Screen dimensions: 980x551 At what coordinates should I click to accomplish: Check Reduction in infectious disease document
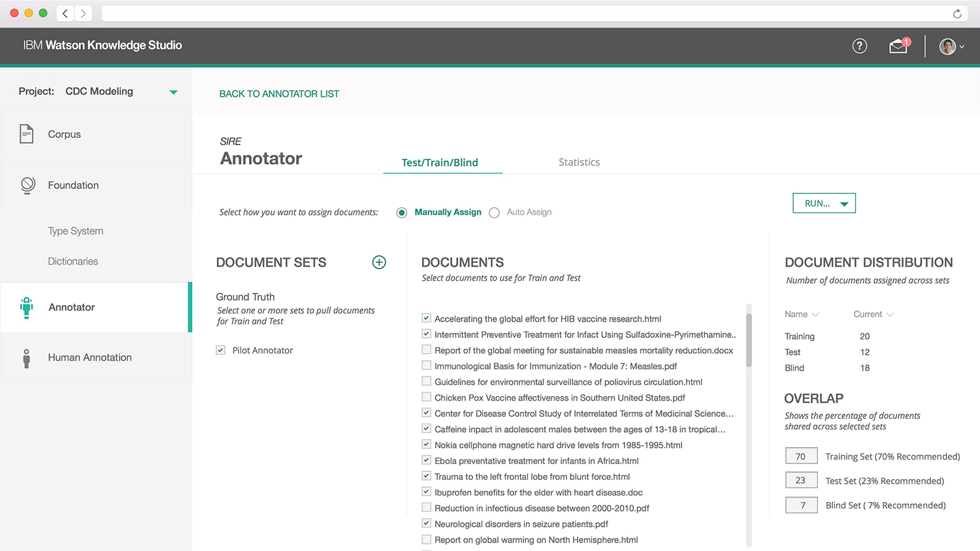coord(427,507)
